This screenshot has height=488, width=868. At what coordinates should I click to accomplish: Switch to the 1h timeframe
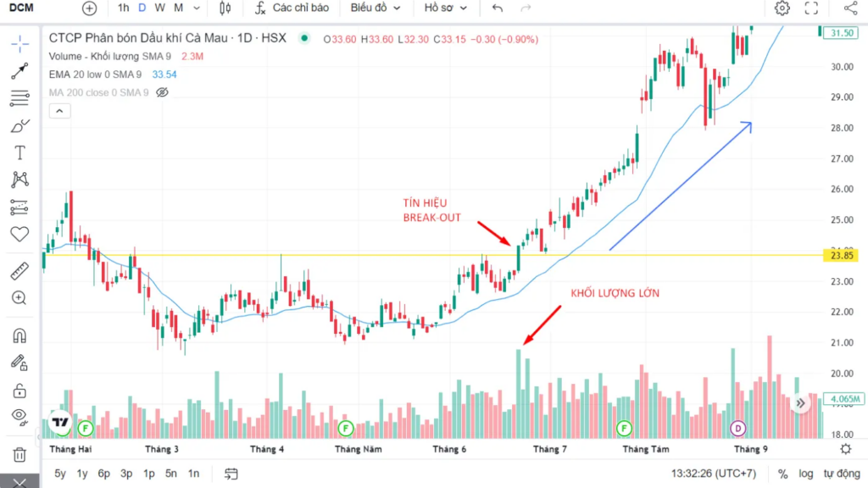[x=124, y=8]
